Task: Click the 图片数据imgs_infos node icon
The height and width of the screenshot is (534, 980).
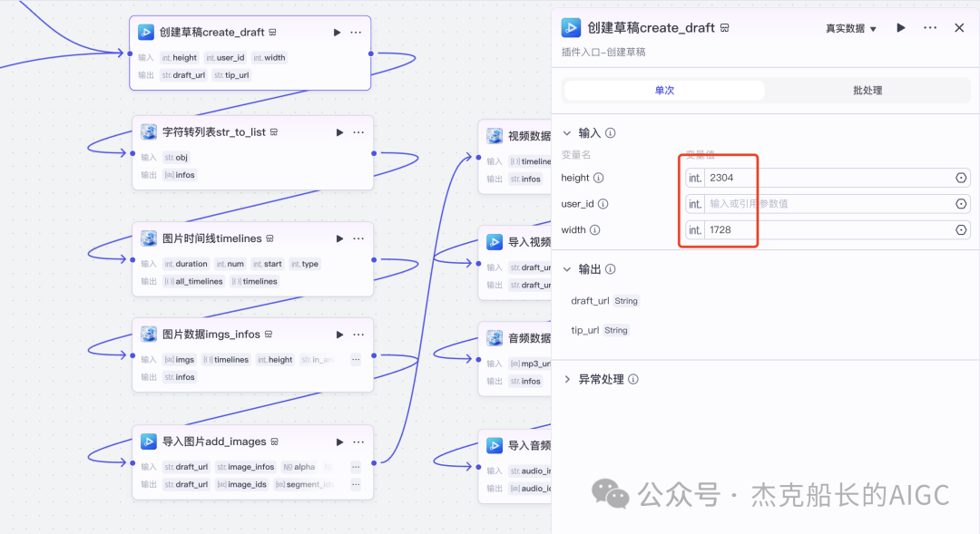Action: [x=149, y=335]
